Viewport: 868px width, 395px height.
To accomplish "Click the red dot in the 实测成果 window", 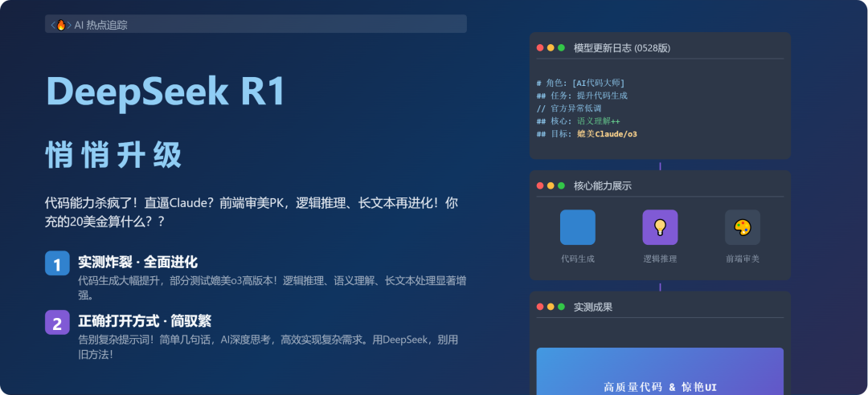I will [540, 307].
